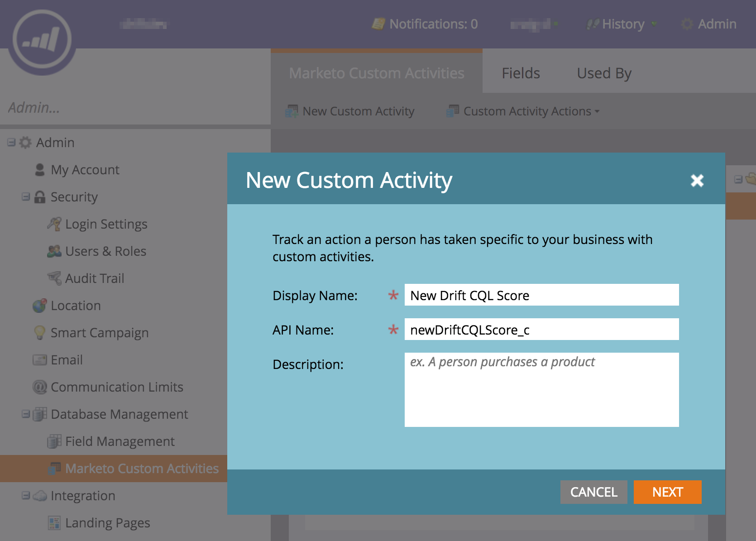Select Marketo Custom Activities in tree
This screenshot has height=541, width=756.
(142, 469)
